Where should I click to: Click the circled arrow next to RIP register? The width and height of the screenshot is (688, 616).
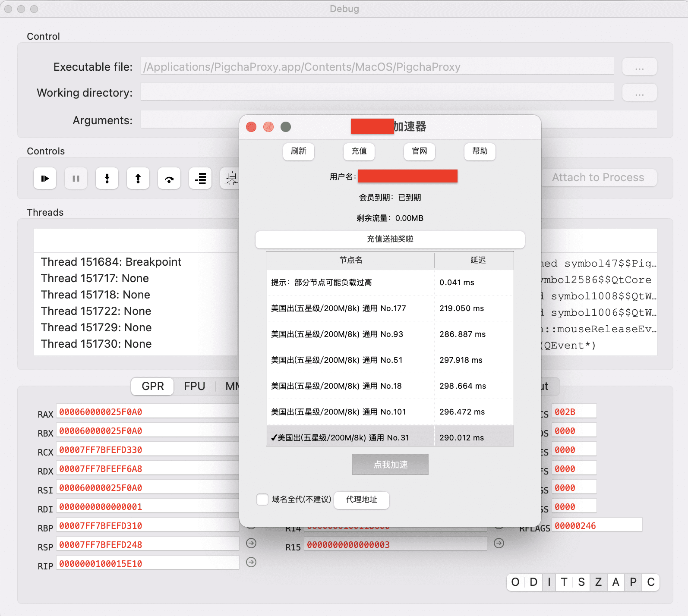[x=251, y=562]
